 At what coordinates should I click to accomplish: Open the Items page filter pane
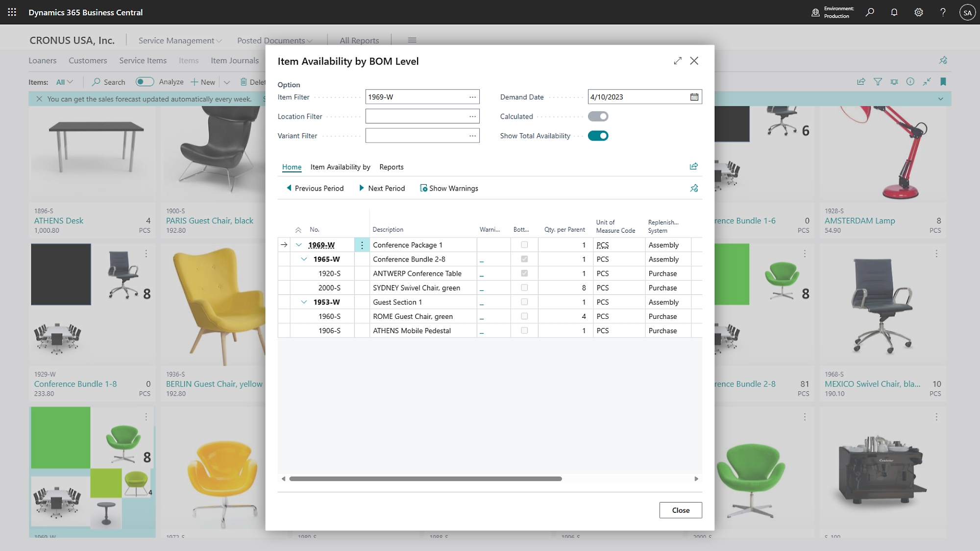tap(878, 82)
